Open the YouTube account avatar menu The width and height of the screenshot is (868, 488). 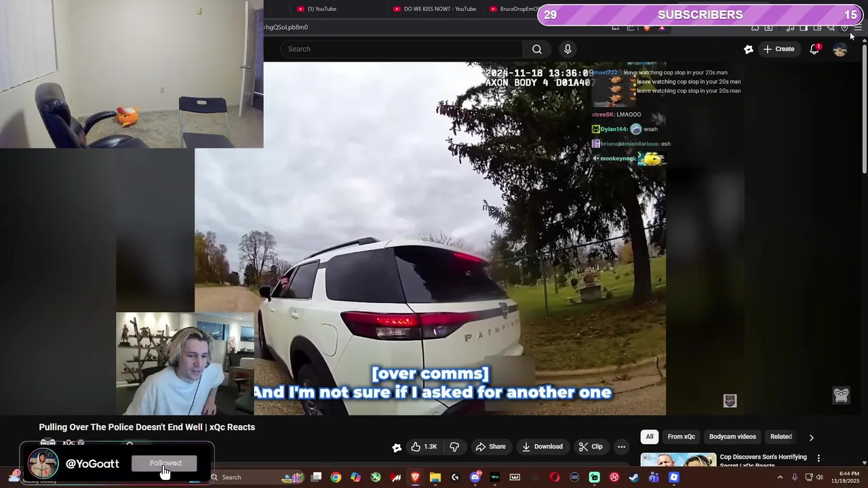840,49
